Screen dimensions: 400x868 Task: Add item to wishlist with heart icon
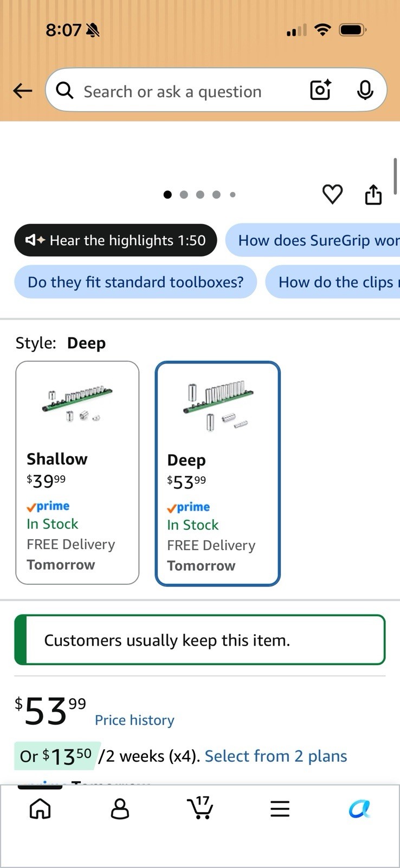(332, 194)
